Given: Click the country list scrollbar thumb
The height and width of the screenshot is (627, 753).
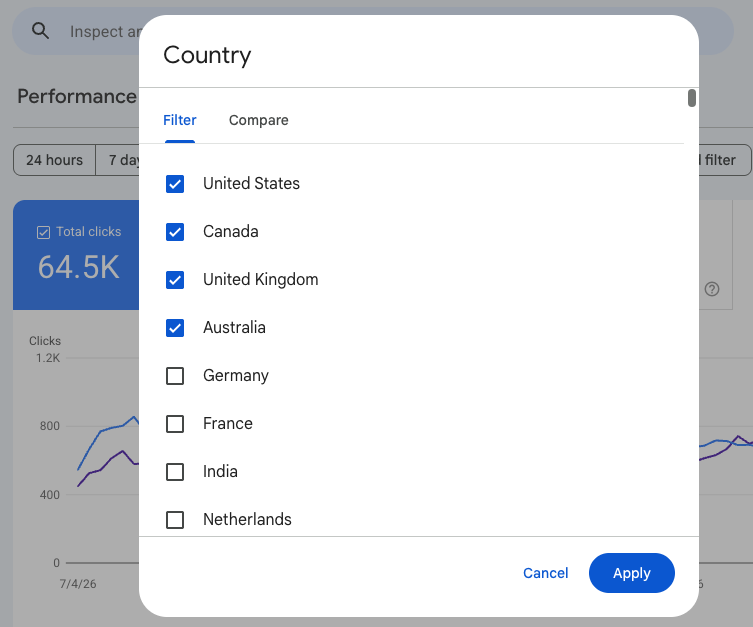Looking at the screenshot, I should (692, 98).
